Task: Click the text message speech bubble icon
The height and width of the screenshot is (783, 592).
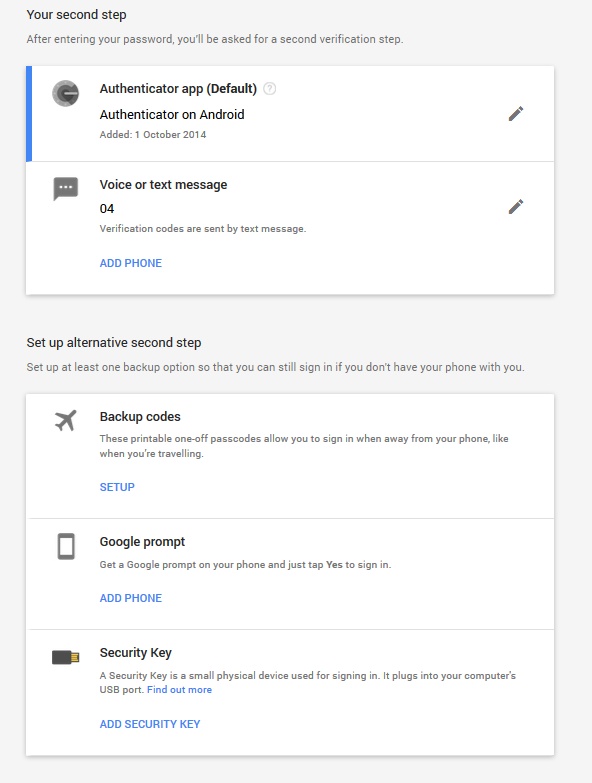Action: click(65, 189)
